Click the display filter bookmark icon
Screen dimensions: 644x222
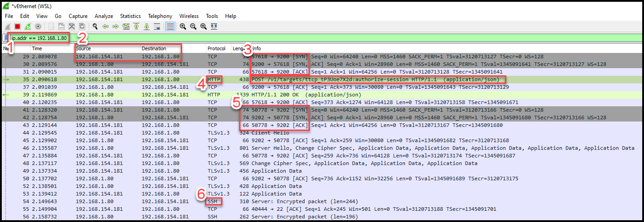[x=6, y=38]
